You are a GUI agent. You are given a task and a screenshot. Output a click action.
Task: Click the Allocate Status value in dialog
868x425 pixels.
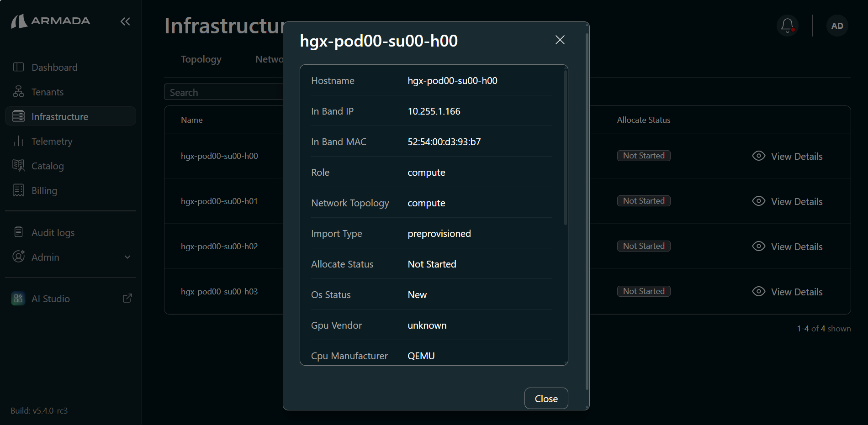[x=432, y=264]
